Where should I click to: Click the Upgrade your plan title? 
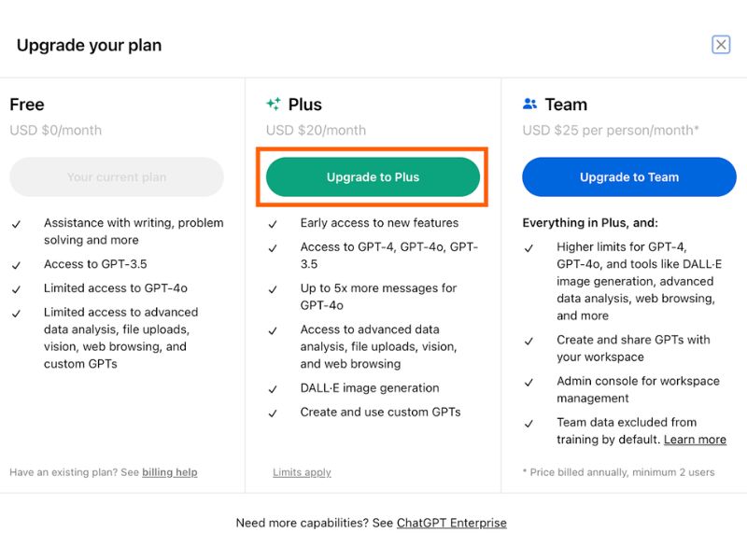point(89,45)
